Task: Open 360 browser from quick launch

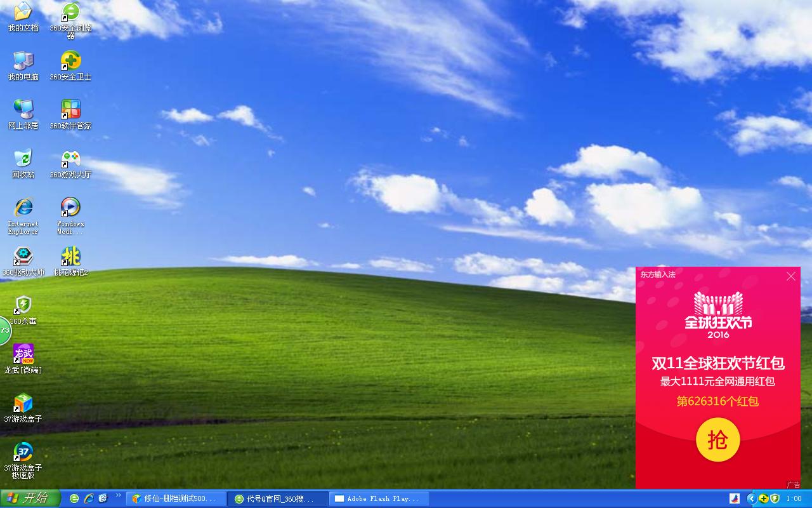Action: coord(74,498)
